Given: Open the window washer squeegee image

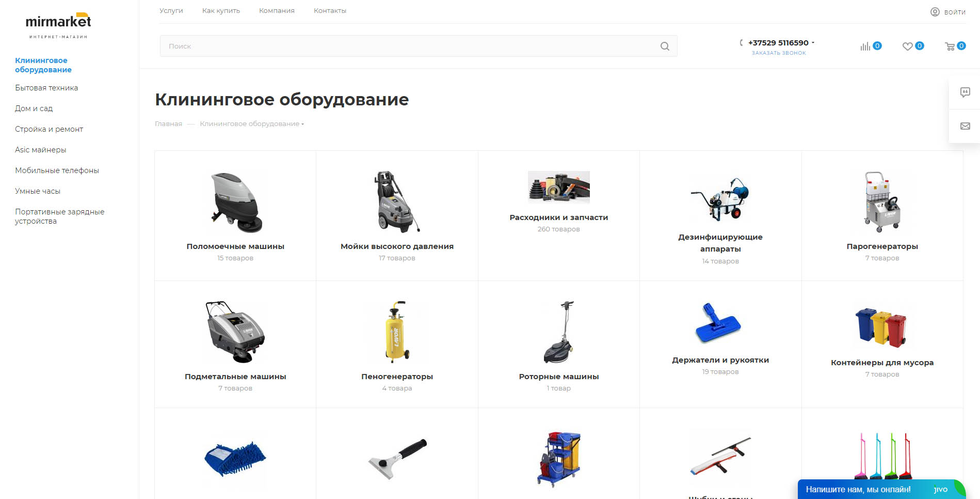Looking at the screenshot, I should (720, 456).
